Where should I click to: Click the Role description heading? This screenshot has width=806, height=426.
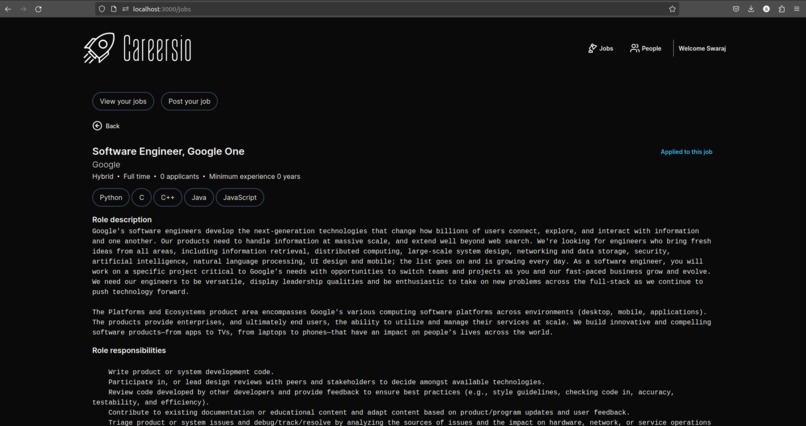click(x=122, y=219)
